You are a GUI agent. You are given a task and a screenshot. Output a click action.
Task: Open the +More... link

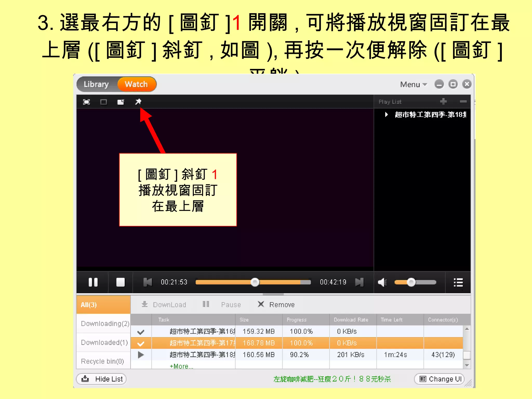[x=181, y=366]
